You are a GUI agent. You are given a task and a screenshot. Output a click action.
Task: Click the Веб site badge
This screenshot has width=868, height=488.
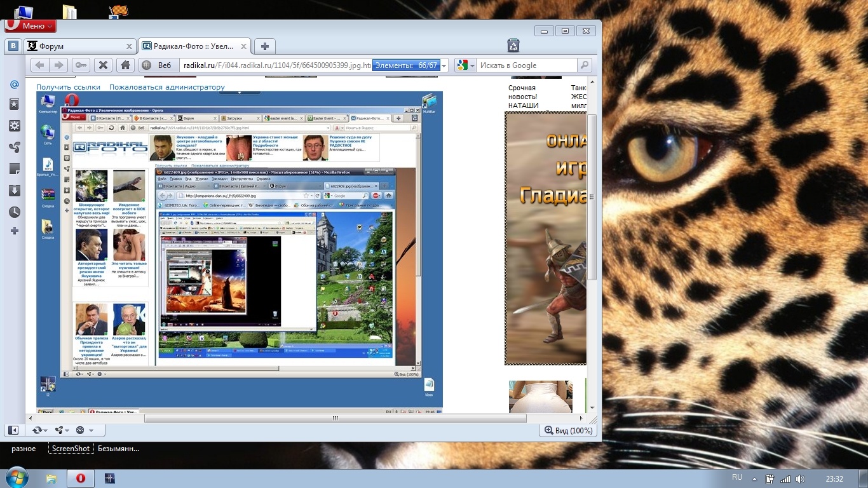[x=157, y=65]
